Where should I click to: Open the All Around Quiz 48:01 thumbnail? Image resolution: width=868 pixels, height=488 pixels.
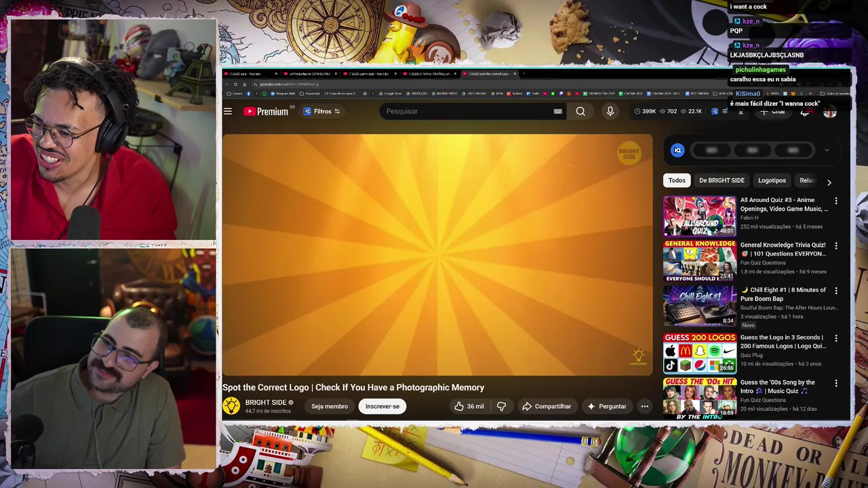699,216
